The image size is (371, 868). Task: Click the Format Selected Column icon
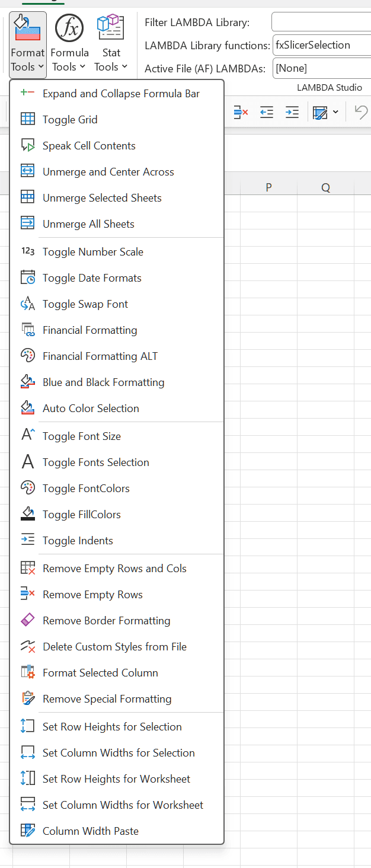tap(28, 672)
